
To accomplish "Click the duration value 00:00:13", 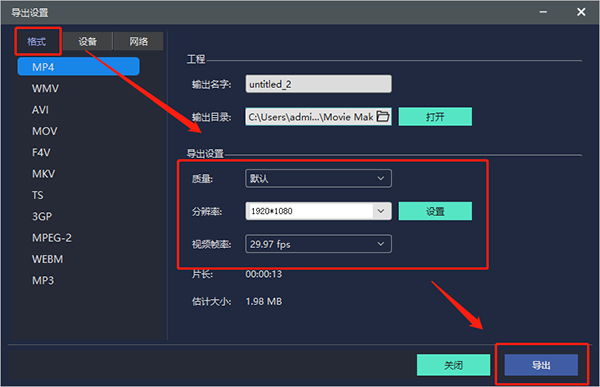I will (x=264, y=274).
